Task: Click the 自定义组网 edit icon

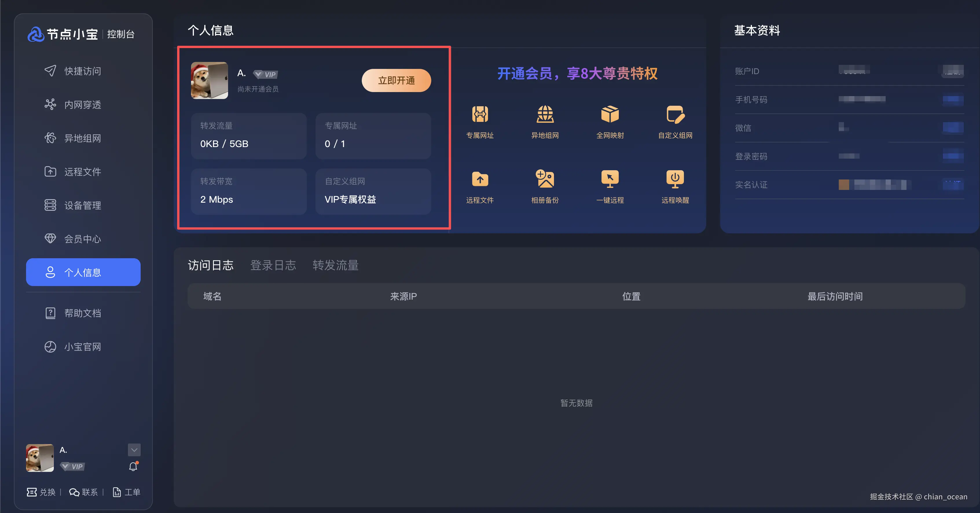Action: [675, 114]
